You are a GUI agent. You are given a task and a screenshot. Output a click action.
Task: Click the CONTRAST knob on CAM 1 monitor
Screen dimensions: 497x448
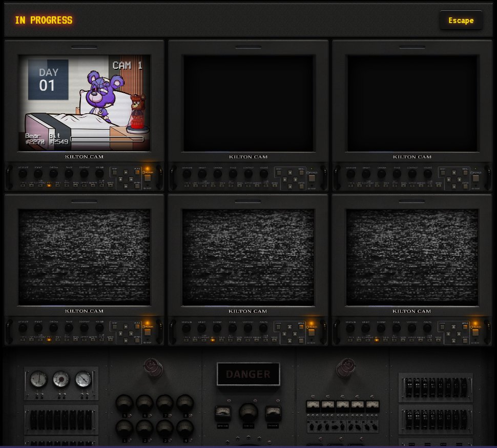[85, 173]
